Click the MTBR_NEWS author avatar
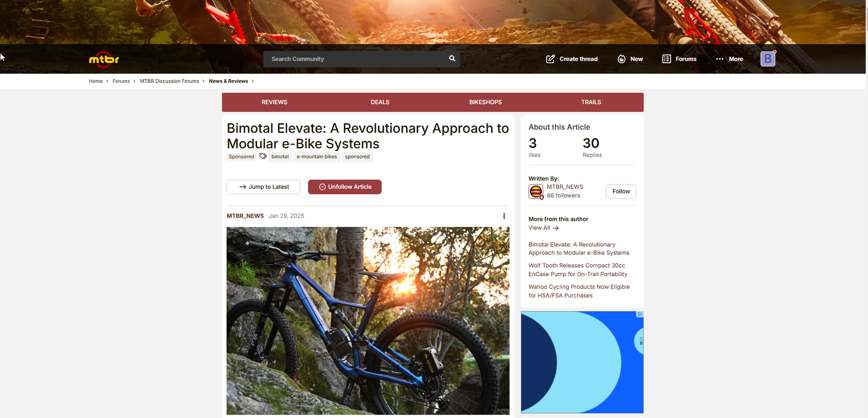This screenshot has width=868, height=418. pyautogui.click(x=536, y=191)
